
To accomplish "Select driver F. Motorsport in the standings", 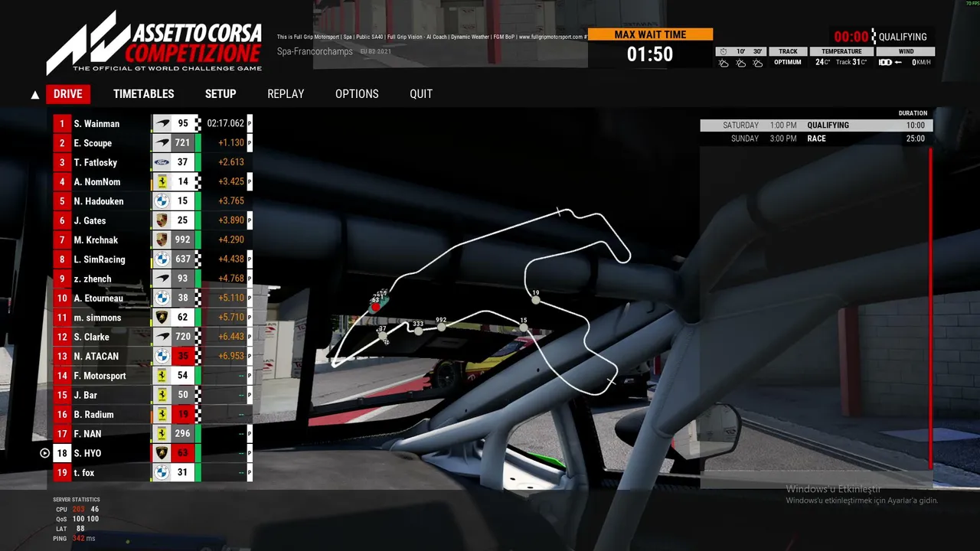I will tap(152, 376).
